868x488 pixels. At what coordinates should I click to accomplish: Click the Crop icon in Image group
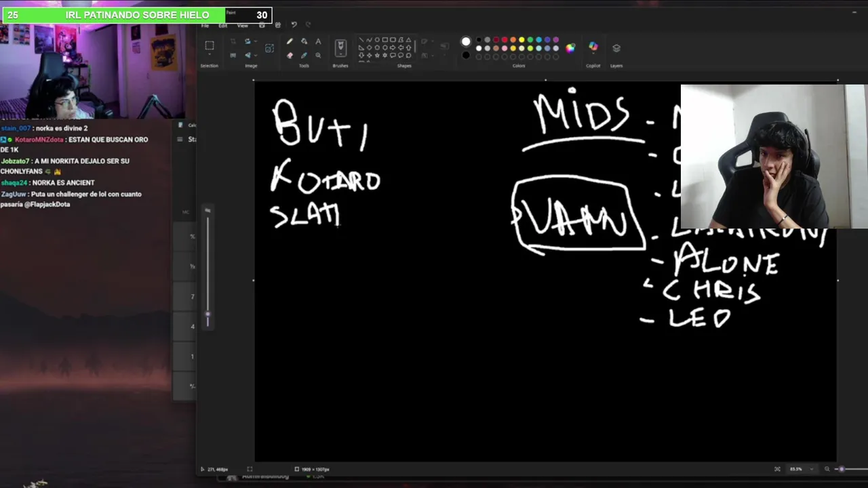pyautogui.click(x=233, y=41)
